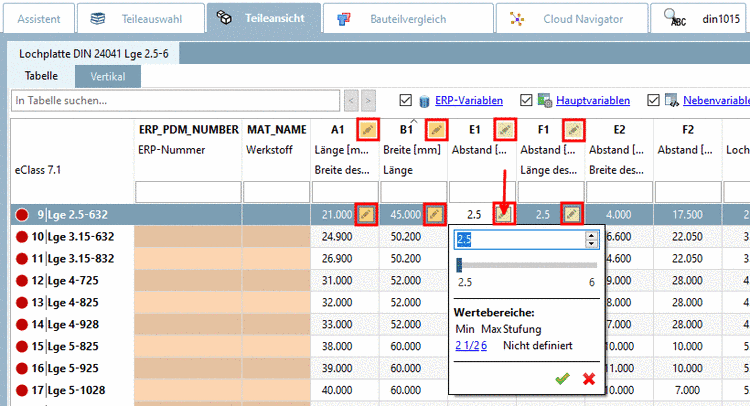Screen dimensions: 750x406
Task: Click value range link 2 1/2 6
Action: click(471, 345)
